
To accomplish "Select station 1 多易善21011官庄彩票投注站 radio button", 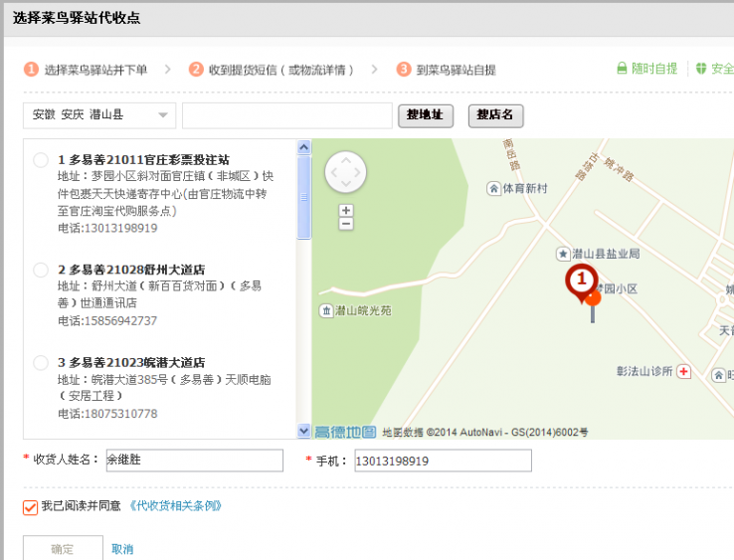I will tap(41, 160).
